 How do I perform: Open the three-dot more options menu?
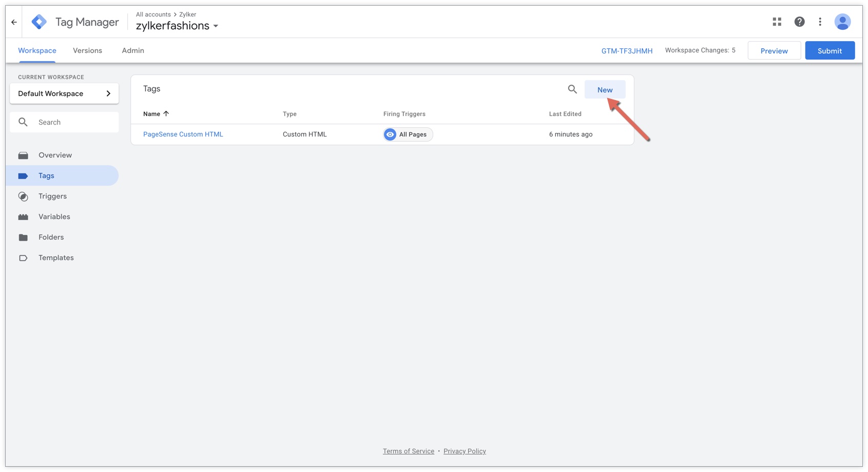tap(820, 22)
